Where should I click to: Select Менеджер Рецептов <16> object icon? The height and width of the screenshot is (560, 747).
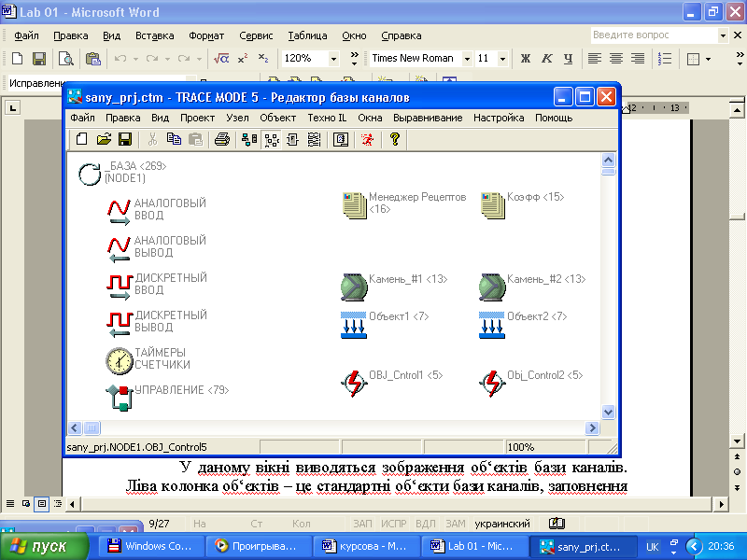pos(355,205)
